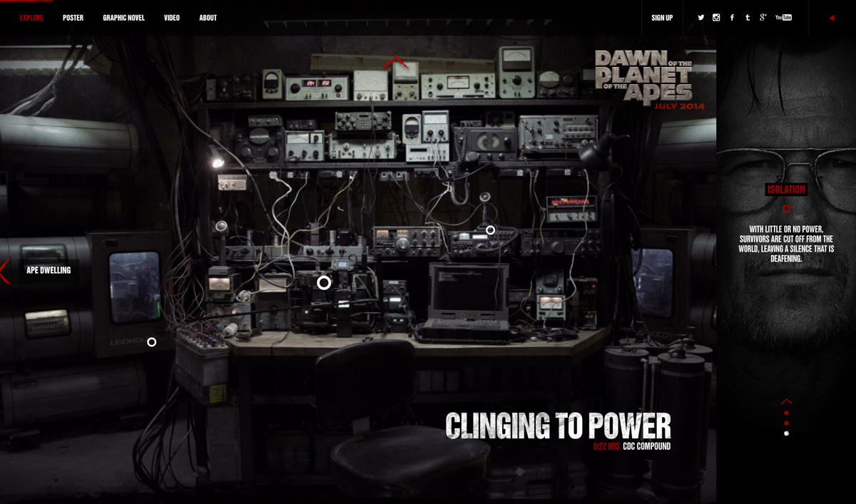Click the Dawn of the Planet of the Apes logo

click(643, 77)
